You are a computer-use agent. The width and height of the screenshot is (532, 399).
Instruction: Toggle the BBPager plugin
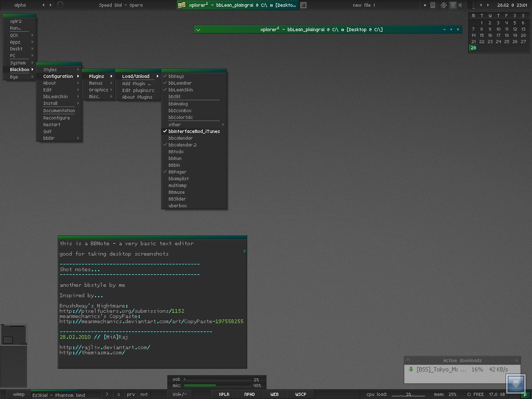(194, 172)
